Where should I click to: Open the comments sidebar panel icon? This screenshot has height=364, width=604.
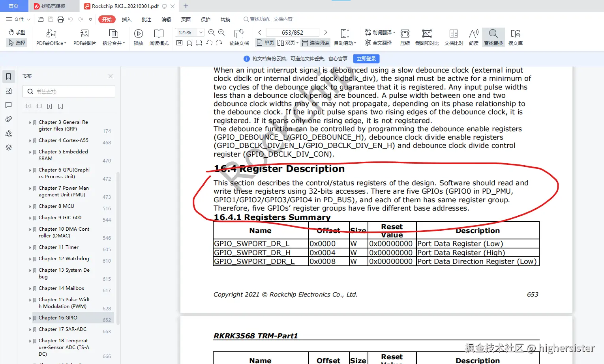tap(9, 105)
